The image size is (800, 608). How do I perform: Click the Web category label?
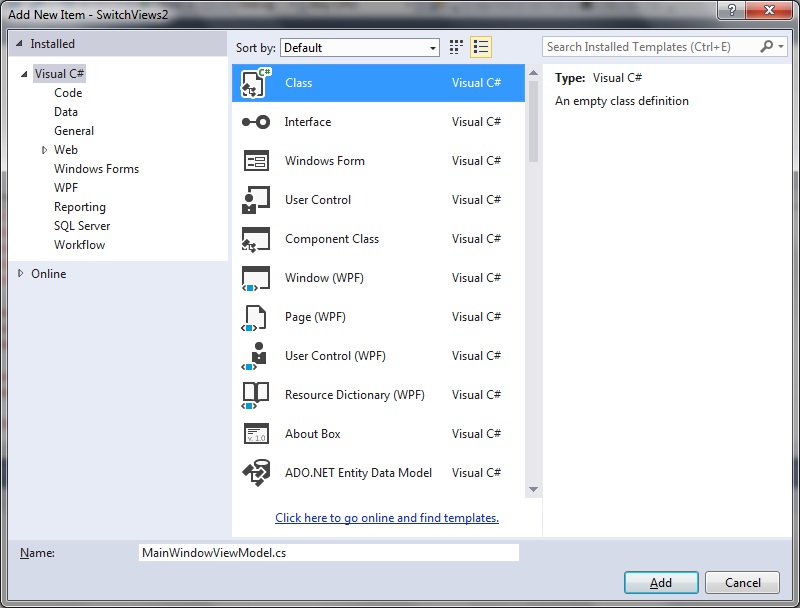click(x=66, y=150)
